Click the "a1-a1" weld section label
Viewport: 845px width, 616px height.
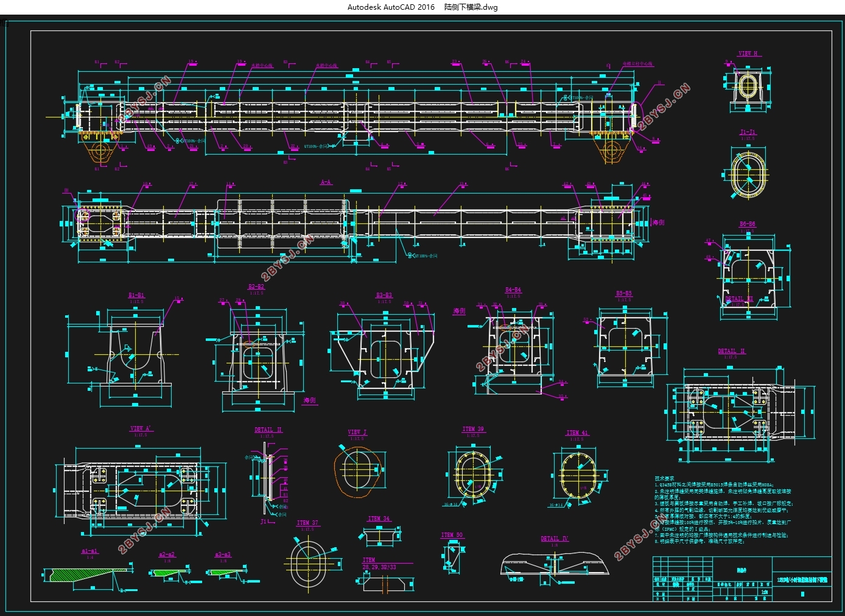[x=90, y=551]
